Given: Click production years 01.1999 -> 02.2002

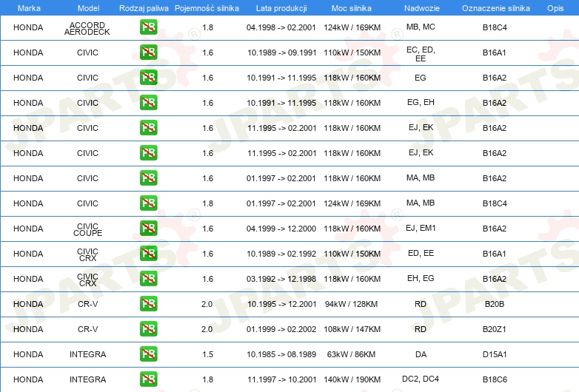Looking at the screenshot, I should pos(281,329).
